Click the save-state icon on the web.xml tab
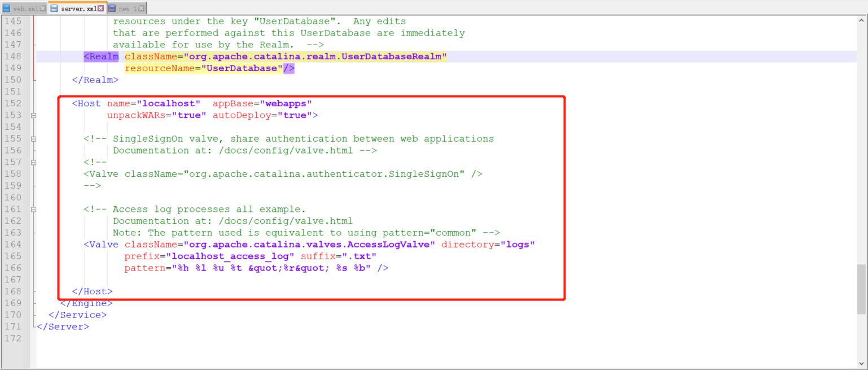 (6, 8)
